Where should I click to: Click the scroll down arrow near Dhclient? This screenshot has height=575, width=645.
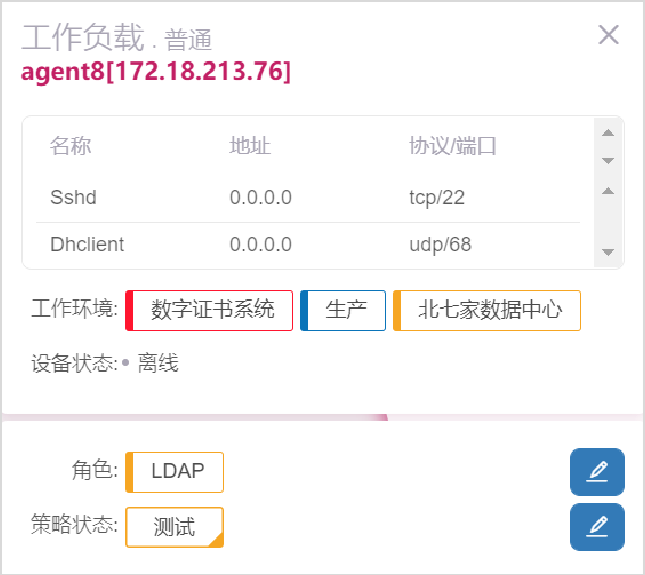coord(608,252)
